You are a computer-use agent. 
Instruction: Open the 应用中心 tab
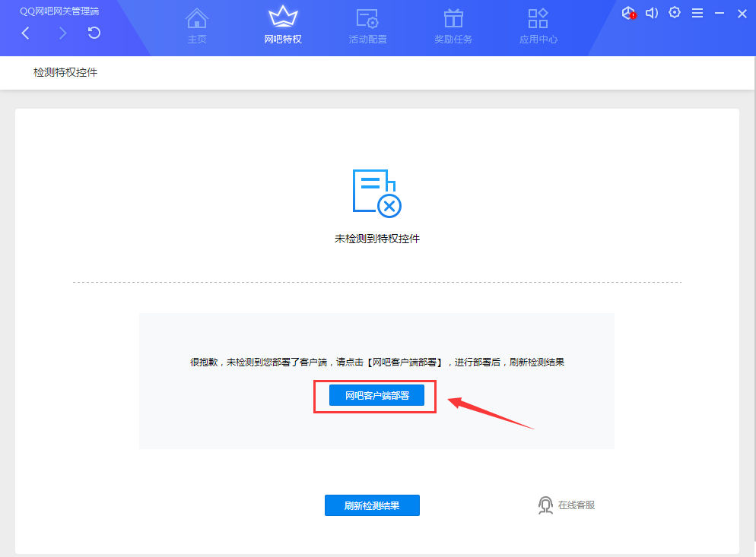[x=538, y=26]
